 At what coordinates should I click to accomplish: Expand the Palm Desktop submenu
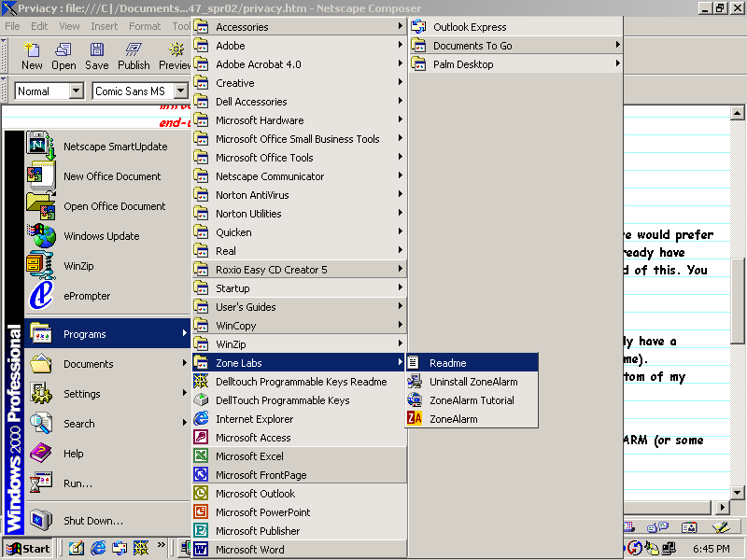[516, 64]
